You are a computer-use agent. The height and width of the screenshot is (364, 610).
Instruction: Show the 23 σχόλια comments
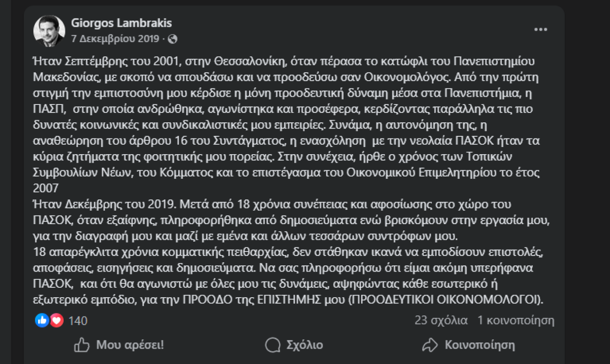point(441,321)
